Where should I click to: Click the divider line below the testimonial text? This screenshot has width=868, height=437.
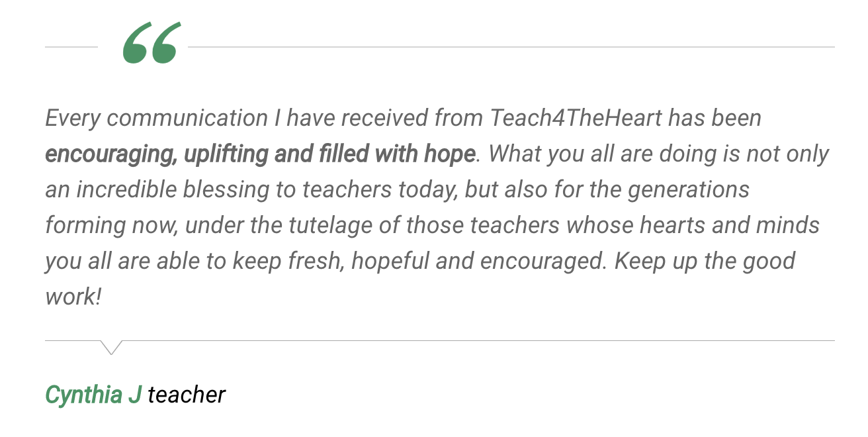440,341
